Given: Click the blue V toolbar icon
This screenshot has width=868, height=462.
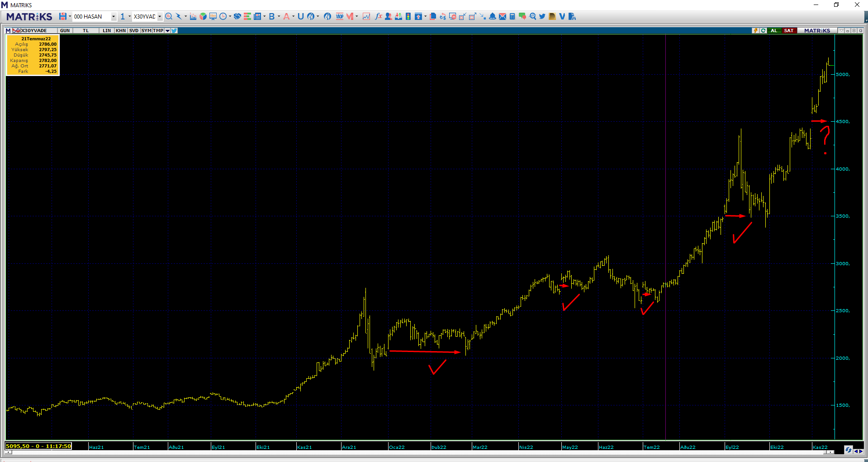Looking at the screenshot, I should 562,16.
